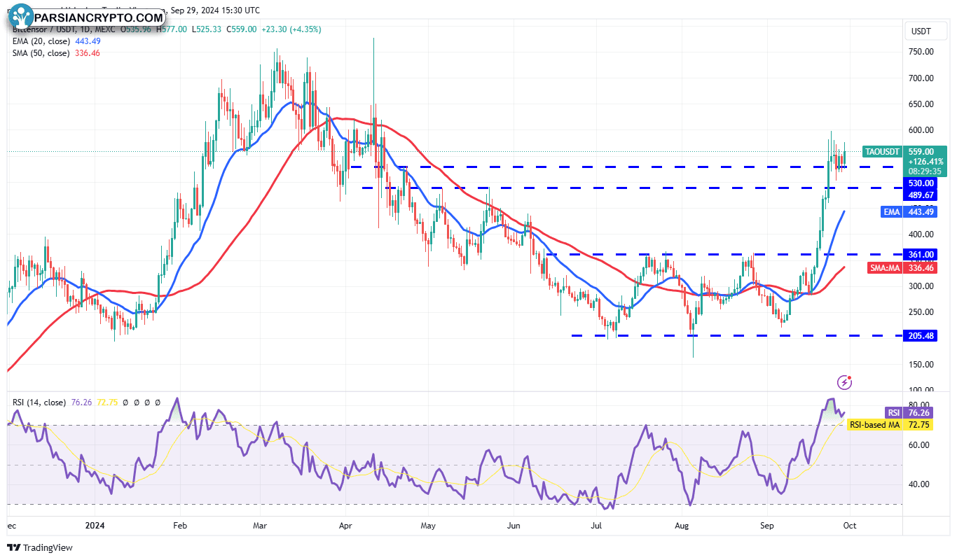Image resolution: width=957 pixels, height=560 pixels.
Task: Expand the MEXC exchange ticker legend
Action: [105, 30]
